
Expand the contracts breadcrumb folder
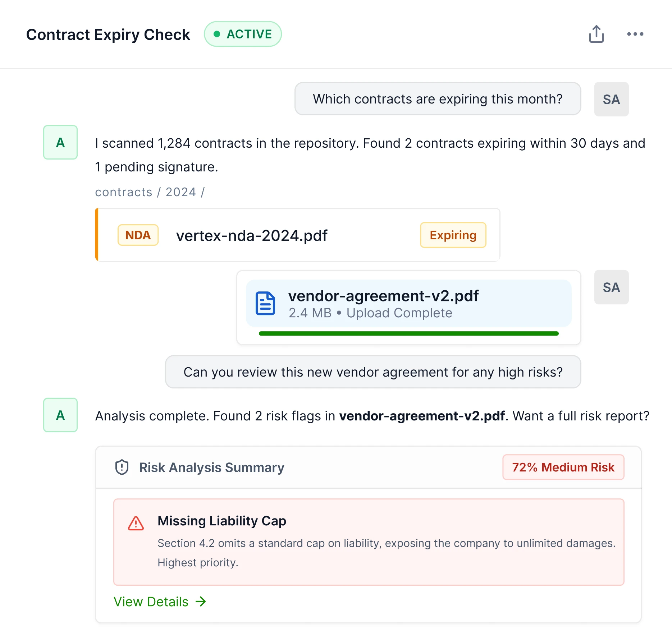[x=124, y=192]
